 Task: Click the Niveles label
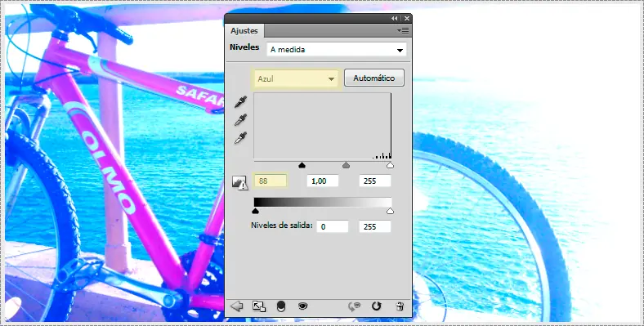click(x=244, y=47)
